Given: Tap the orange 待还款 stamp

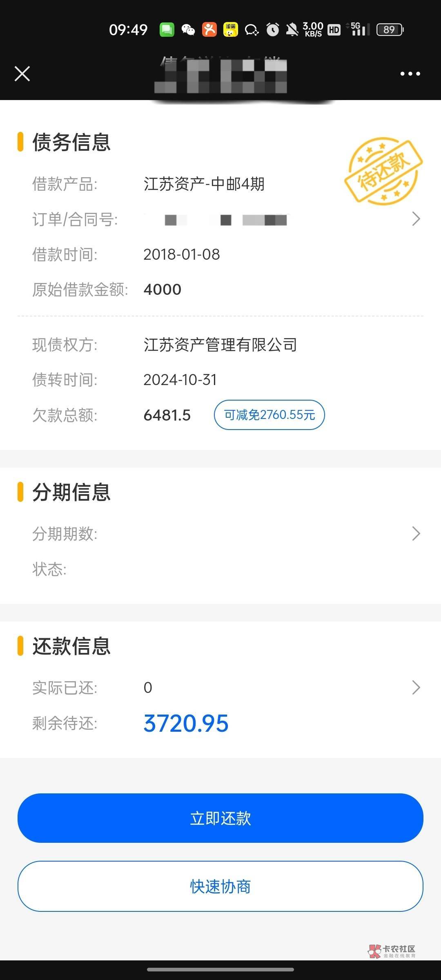Looking at the screenshot, I should pos(383,171).
